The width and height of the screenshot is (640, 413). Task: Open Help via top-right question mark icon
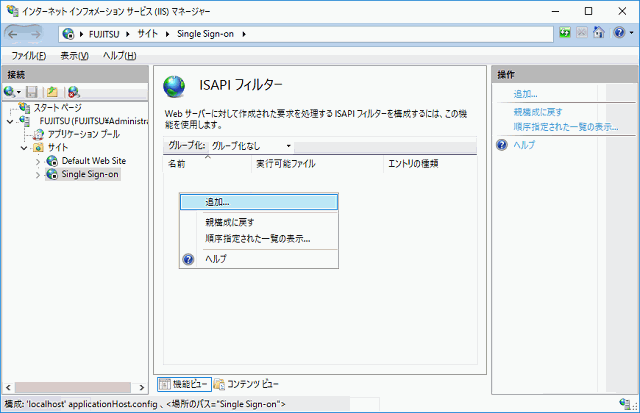pos(619,32)
